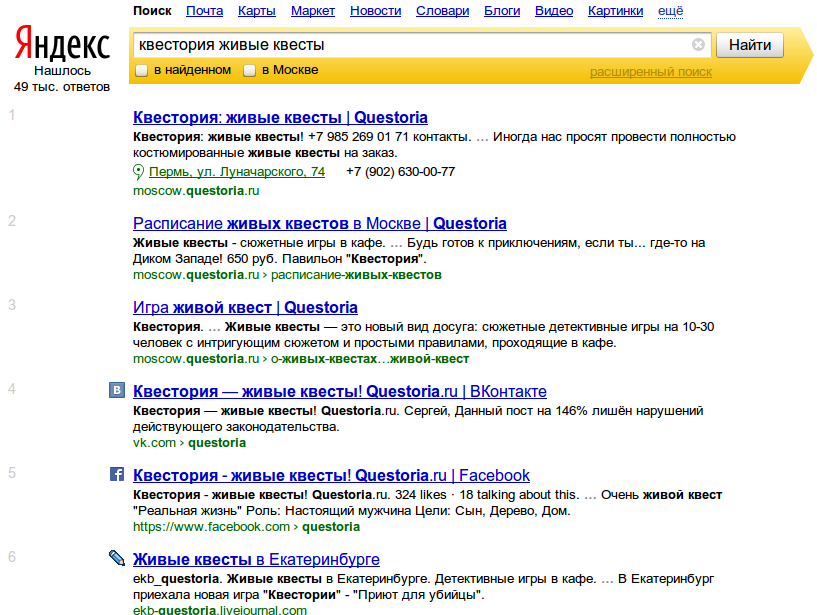Click the VKontakte favicon in result 4
This screenshot has width=817, height=615.
click(x=117, y=390)
